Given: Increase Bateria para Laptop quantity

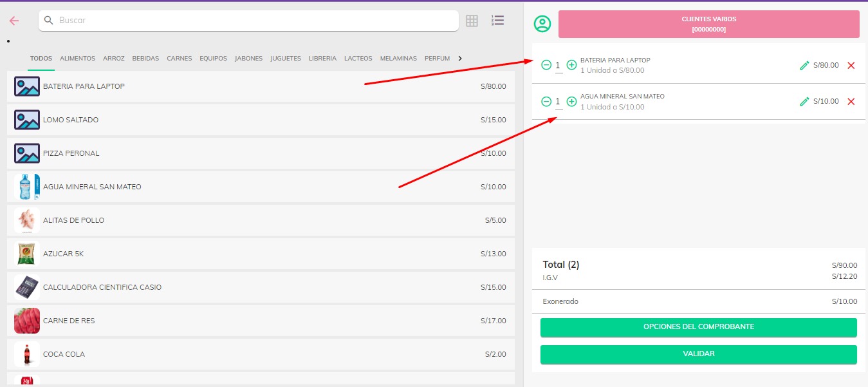Looking at the screenshot, I should [x=571, y=65].
